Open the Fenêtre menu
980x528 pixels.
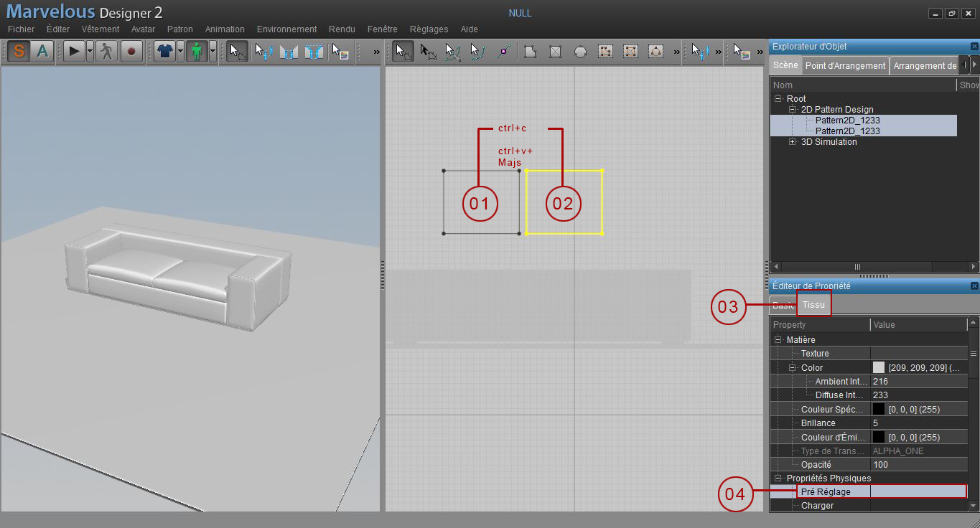click(382, 29)
